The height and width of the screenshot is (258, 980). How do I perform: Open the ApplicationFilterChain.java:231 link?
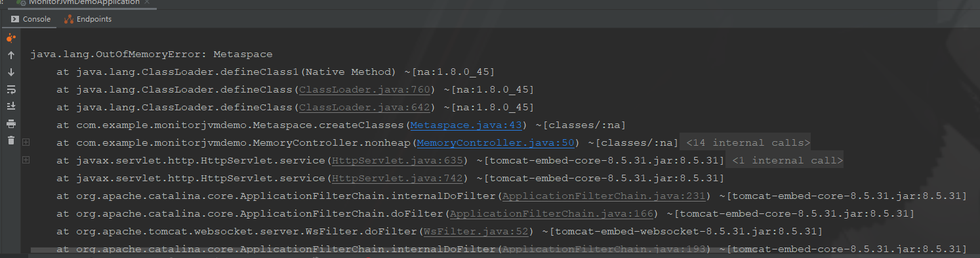pyautogui.click(x=603, y=196)
